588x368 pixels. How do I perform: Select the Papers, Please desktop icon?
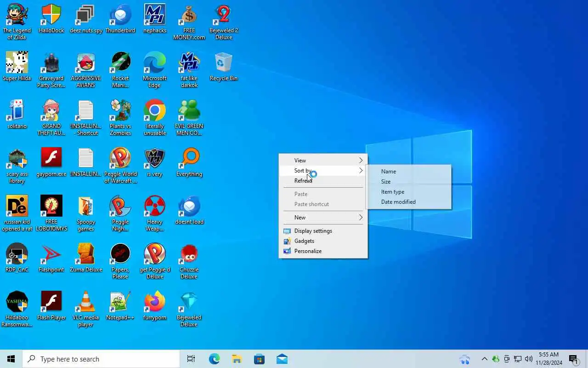tap(120, 261)
